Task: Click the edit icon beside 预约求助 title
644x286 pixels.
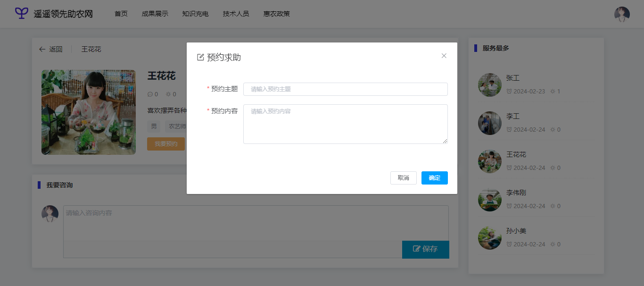Action: (200, 58)
